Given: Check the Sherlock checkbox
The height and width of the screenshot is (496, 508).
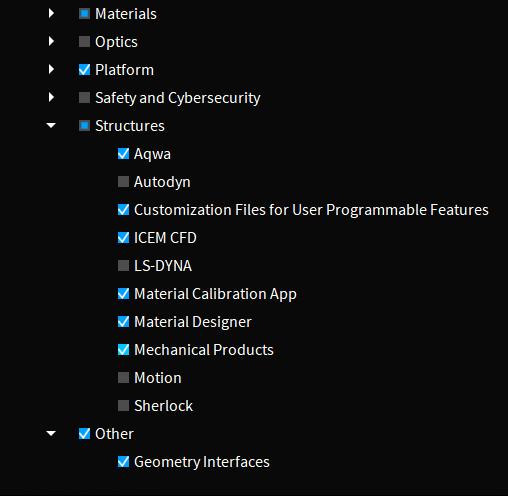Looking at the screenshot, I should coord(123,406).
